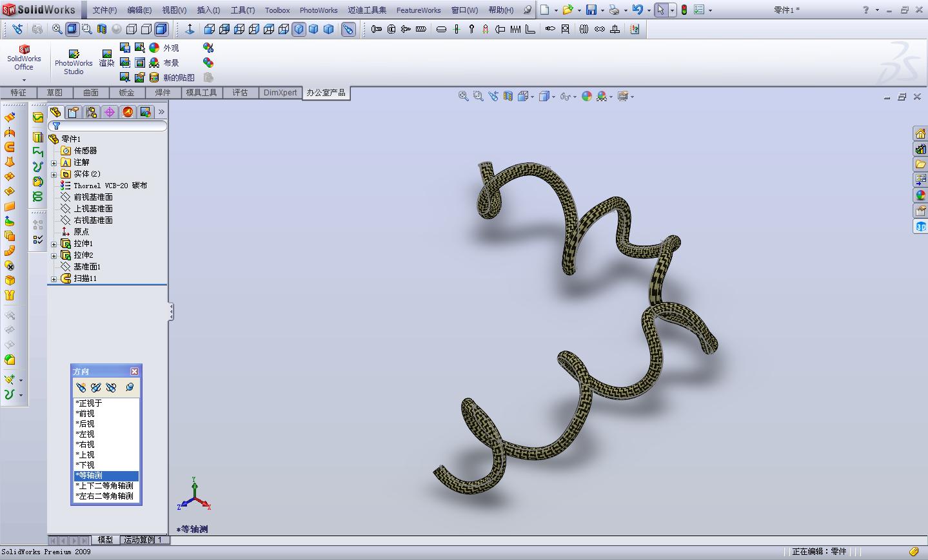Select the Zoom to Fit magnifier icon

57,29
